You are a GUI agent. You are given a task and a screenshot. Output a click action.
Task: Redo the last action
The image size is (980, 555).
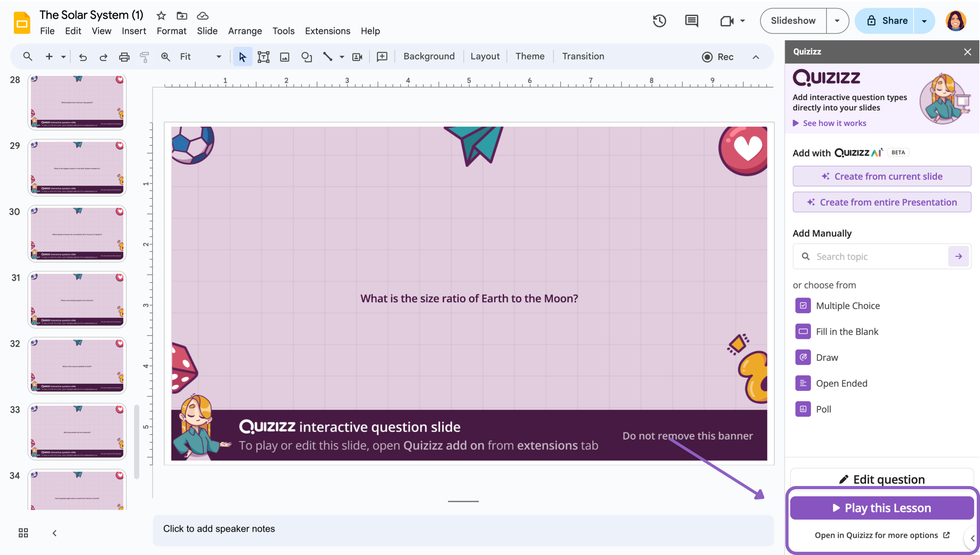(103, 57)
